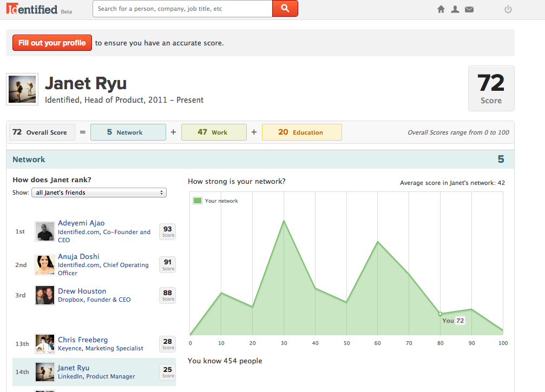Image resolution: width=545 pixels, height=392 pixels.
Task: Focus the person or company search field
Action: coord(182,9)
